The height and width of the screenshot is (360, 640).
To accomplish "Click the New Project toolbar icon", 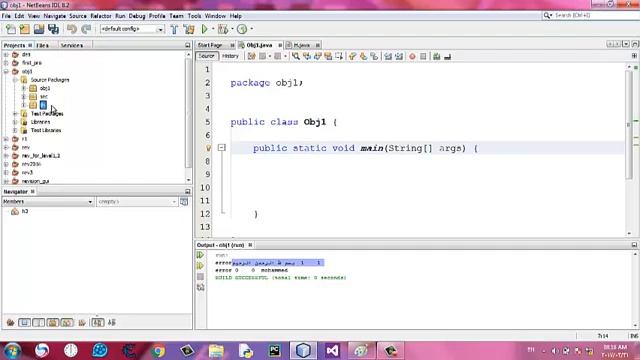I will click(x=24, y=29).
